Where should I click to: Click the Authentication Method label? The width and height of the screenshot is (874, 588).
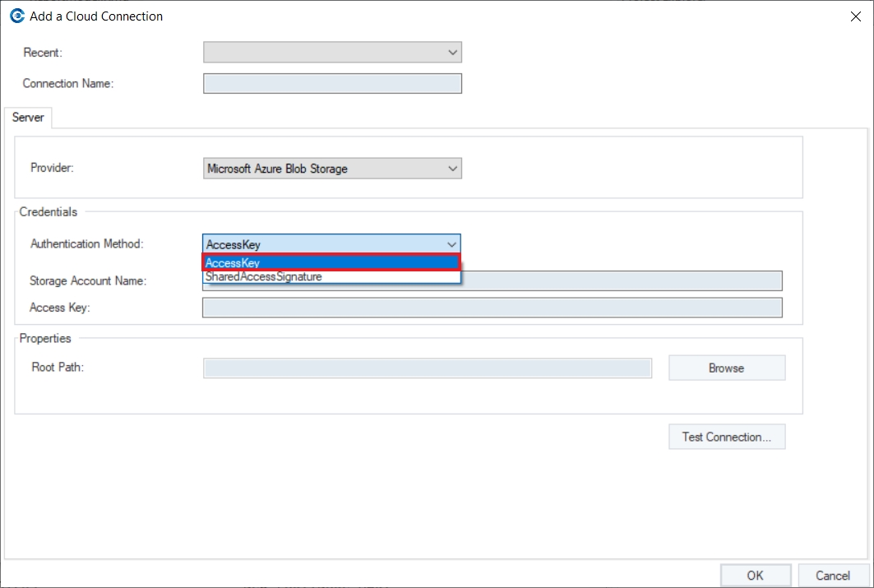coord(86,244)
